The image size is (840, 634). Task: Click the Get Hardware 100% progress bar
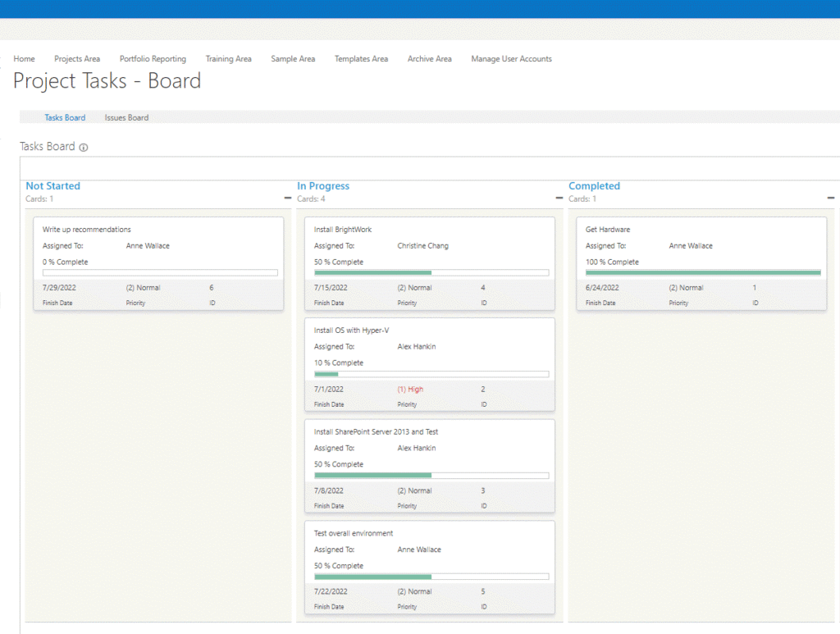coord(703,272)
